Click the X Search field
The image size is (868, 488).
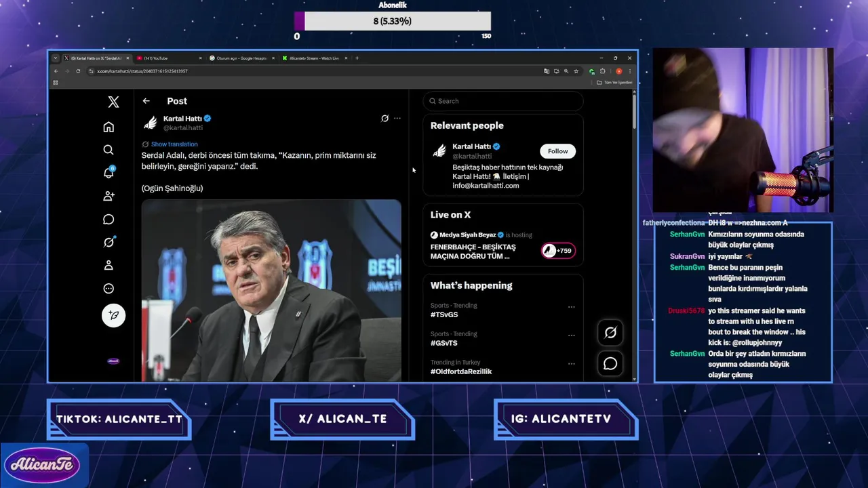[502, 101]
